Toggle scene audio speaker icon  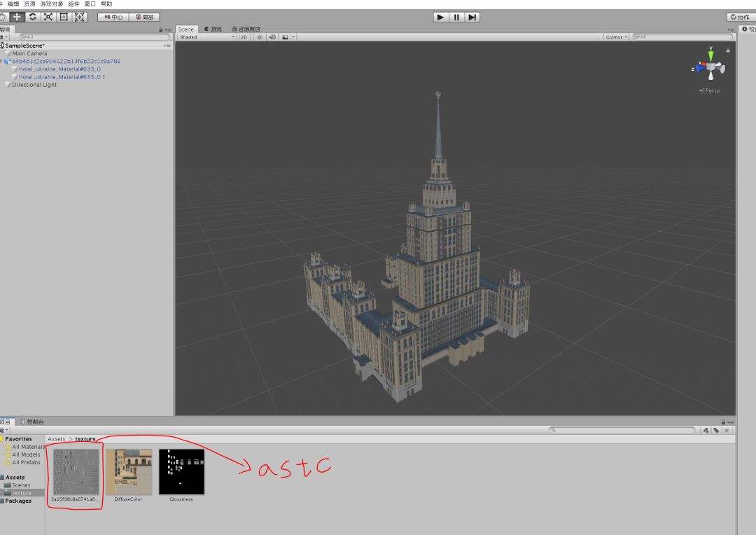click(x=272, y=37)
